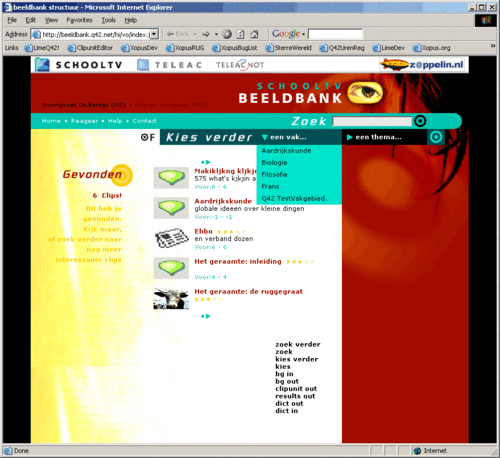
Task: Click the Home navigation link
Action: coord(51,121)
